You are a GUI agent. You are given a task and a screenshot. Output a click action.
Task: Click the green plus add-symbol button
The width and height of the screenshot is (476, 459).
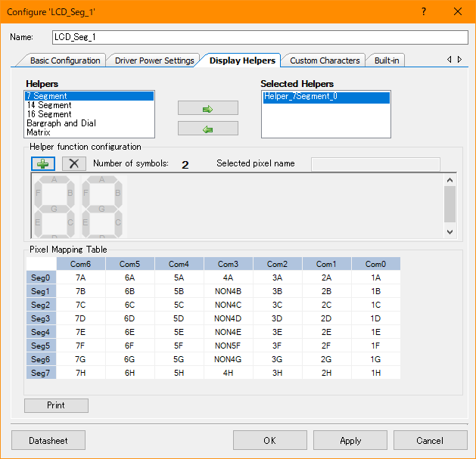(43, 164)
